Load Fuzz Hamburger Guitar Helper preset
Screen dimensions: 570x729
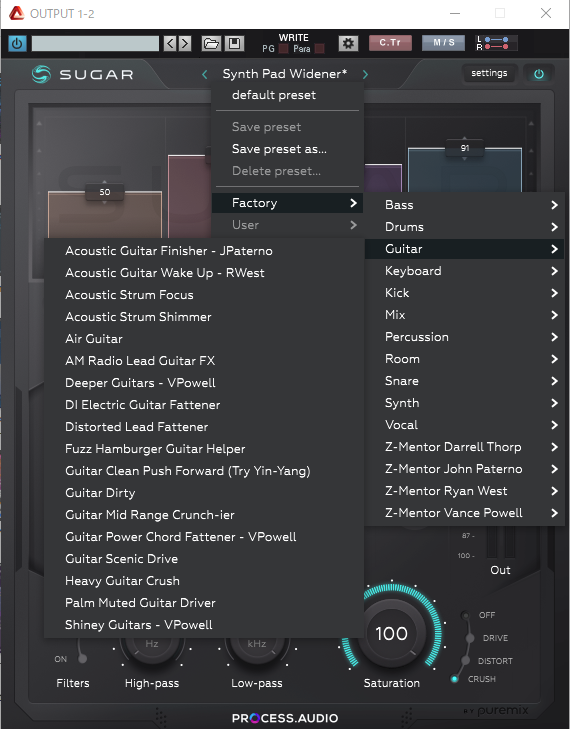(204, 449)
